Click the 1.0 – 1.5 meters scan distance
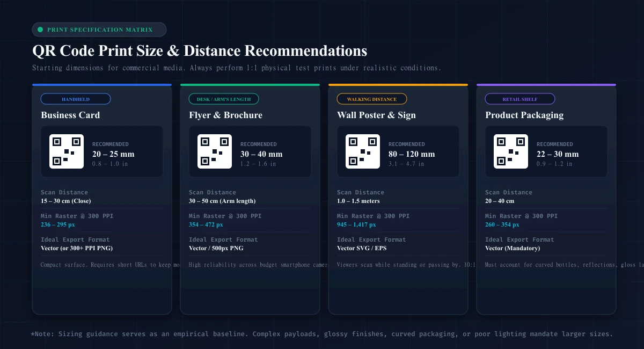644x349 pixels. [x=358, y=201]
